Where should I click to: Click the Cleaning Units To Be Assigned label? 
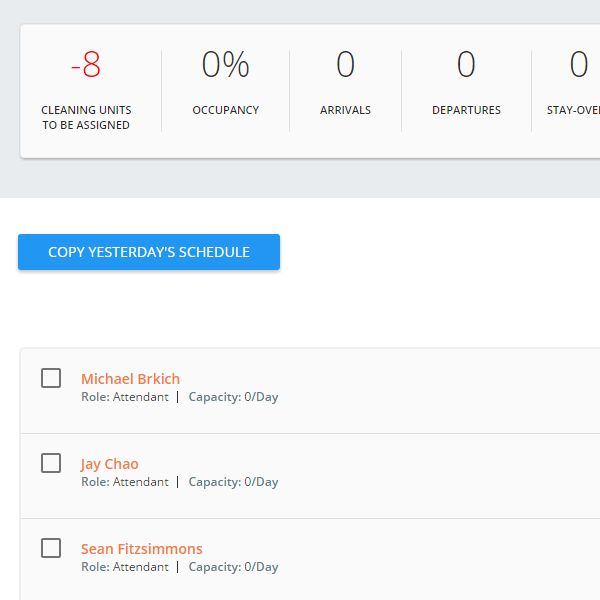coord(86,117)
